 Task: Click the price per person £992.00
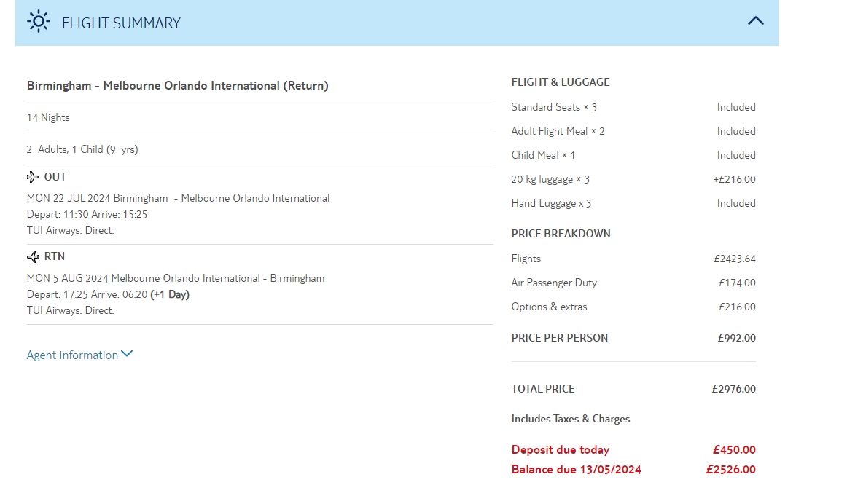[x=736, y=339]
